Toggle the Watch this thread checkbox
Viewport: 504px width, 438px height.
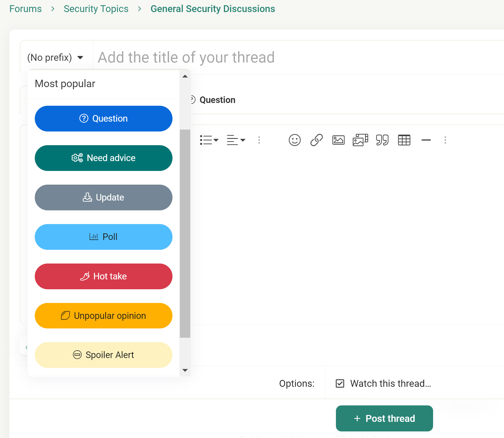point(340,383)
